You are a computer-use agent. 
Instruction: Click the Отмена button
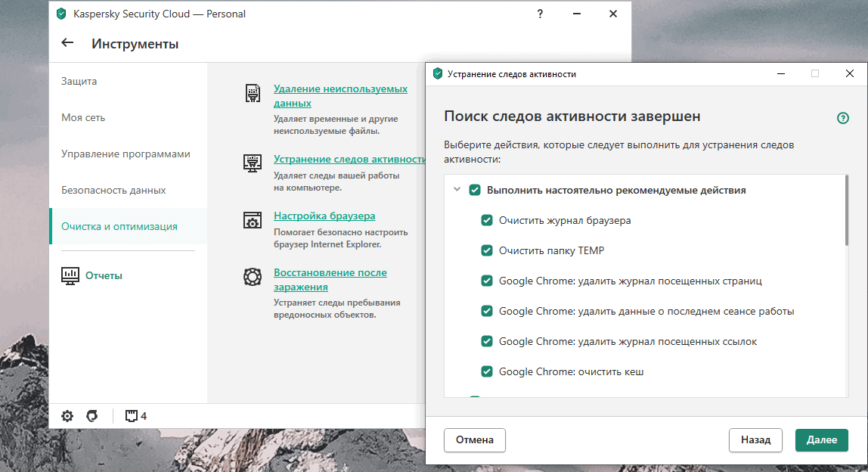474,440
